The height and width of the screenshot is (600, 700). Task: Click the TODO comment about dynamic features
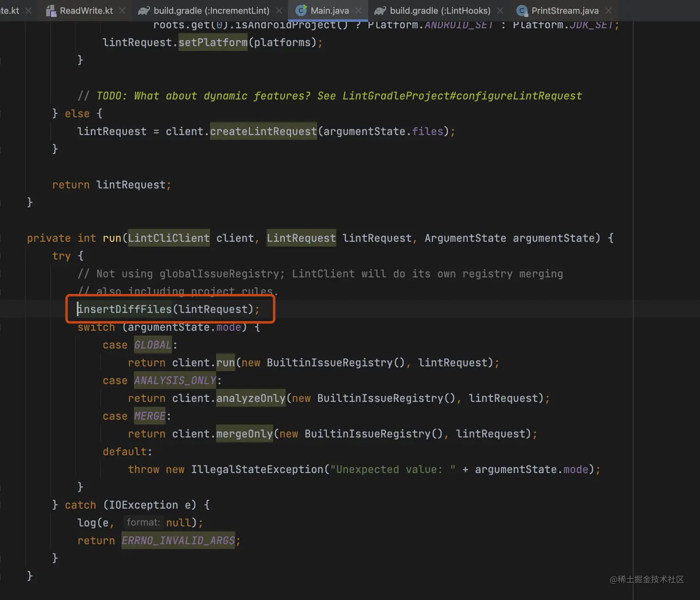(x=330, y=96)
